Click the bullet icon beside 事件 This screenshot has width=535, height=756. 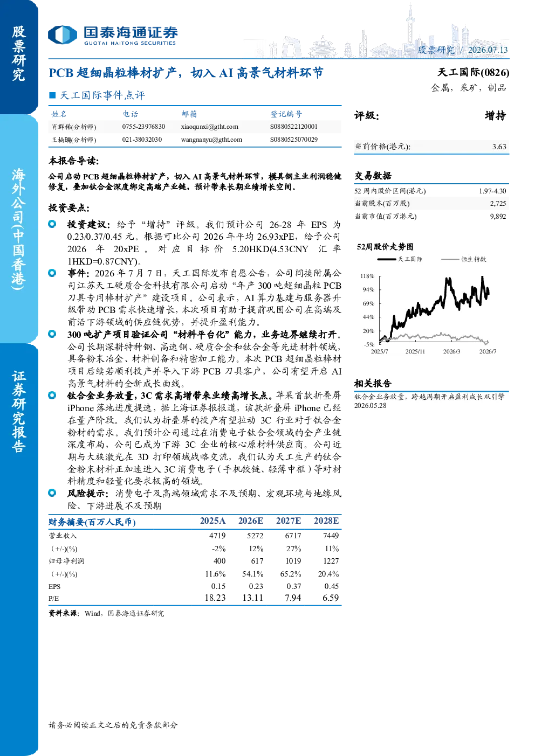coord(52,273)
